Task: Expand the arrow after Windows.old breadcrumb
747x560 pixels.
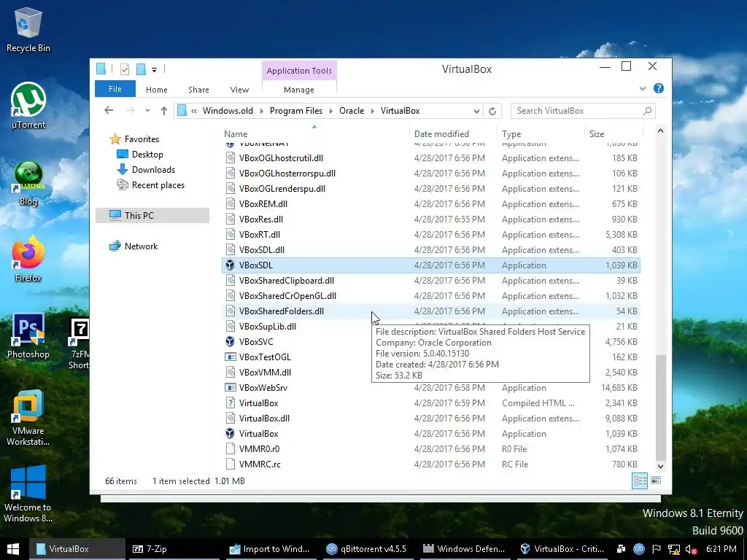Action: point(262,111)
